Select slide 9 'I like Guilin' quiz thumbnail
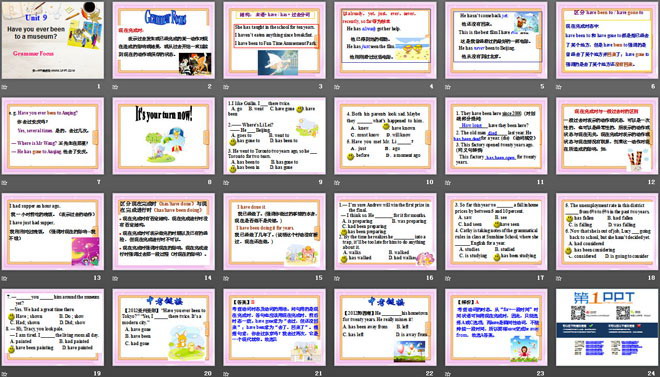The image size is (660, 377). (274, 136)
